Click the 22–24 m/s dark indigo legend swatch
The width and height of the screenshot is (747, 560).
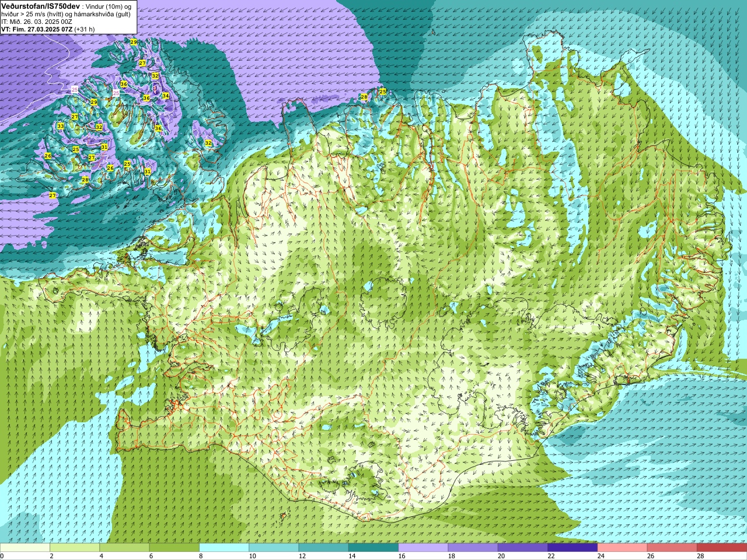pyautogui.click(x=573, y=548)
